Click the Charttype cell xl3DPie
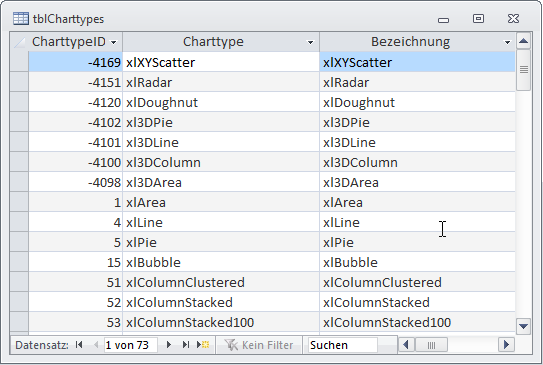The height and width of the screenshot is (365, 543). pos(221,122)
